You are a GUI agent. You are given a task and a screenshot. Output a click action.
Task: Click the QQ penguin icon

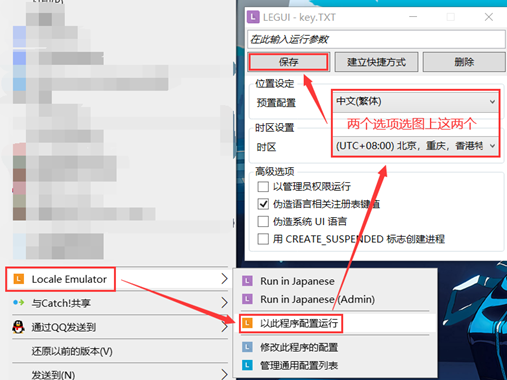(18, 327)
